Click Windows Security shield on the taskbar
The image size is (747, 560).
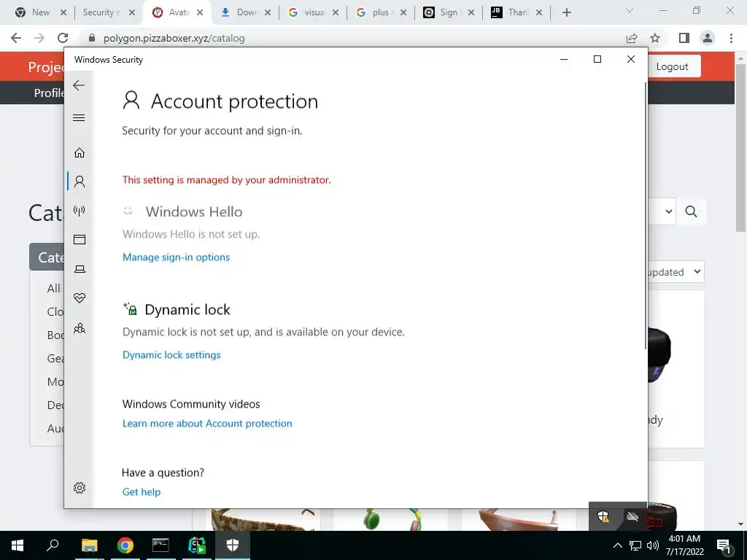click(233, 545)
